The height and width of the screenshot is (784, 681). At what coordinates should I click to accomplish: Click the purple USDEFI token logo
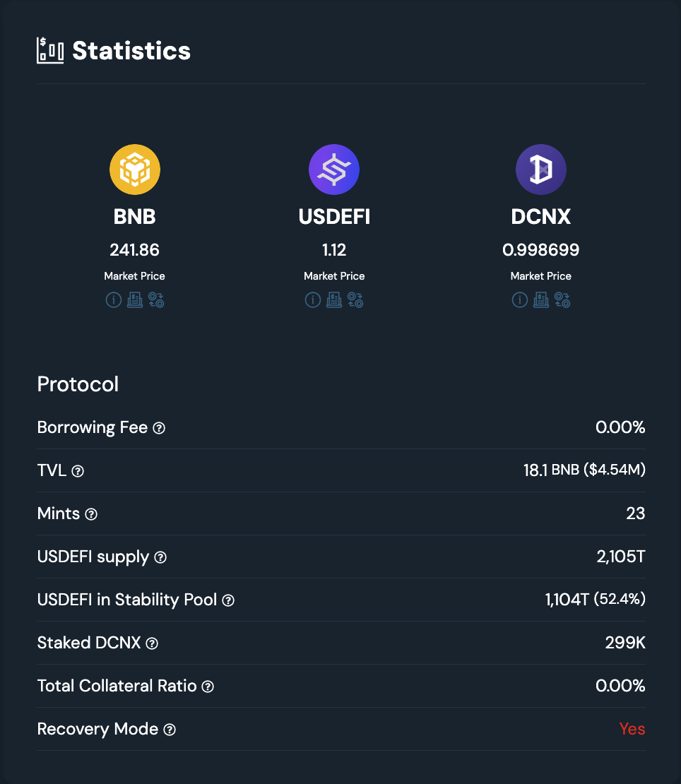point(334,170)
